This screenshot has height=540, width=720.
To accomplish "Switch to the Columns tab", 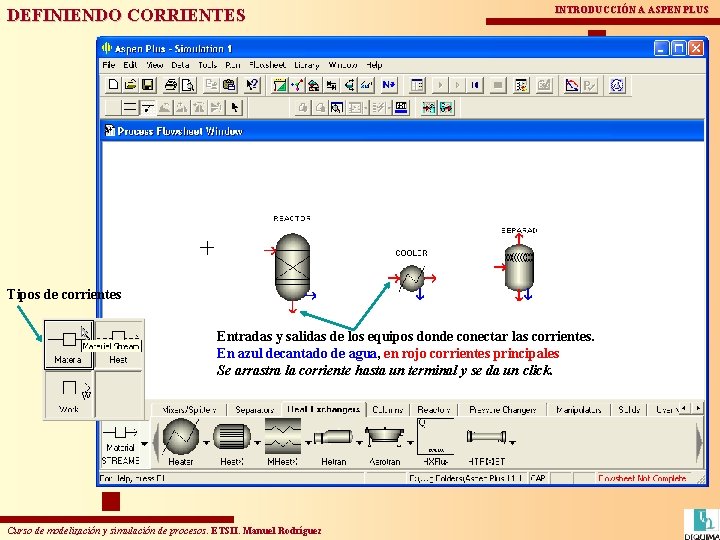I will [388, 410].
